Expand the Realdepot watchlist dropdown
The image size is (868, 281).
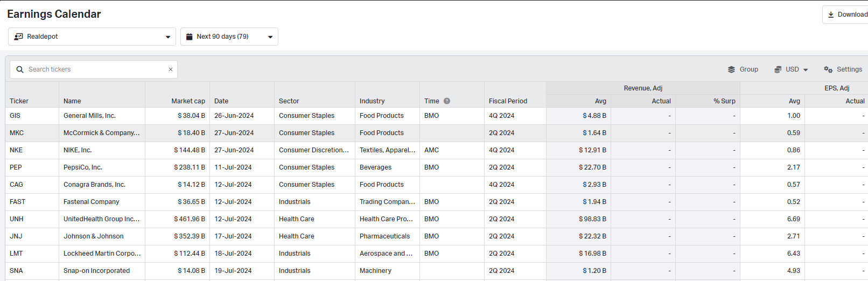168,37
